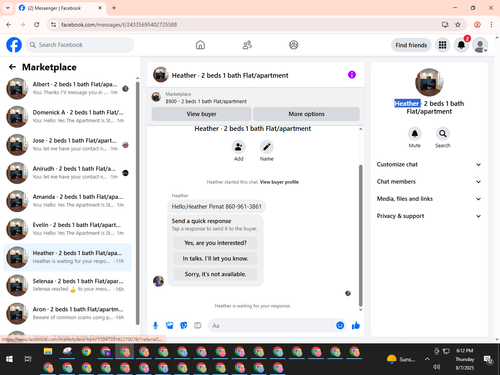
Task: Send 'Sorry, it's not available.' response
Action: click(215, 274)
